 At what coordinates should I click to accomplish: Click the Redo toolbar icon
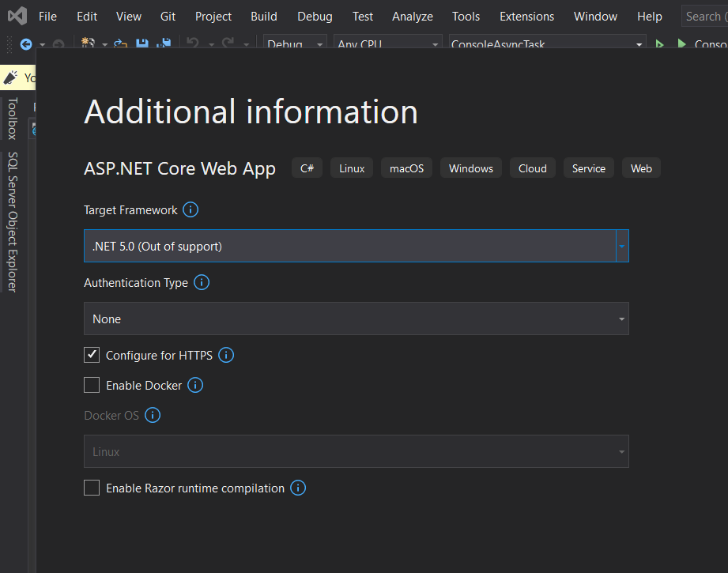point(228,43)
